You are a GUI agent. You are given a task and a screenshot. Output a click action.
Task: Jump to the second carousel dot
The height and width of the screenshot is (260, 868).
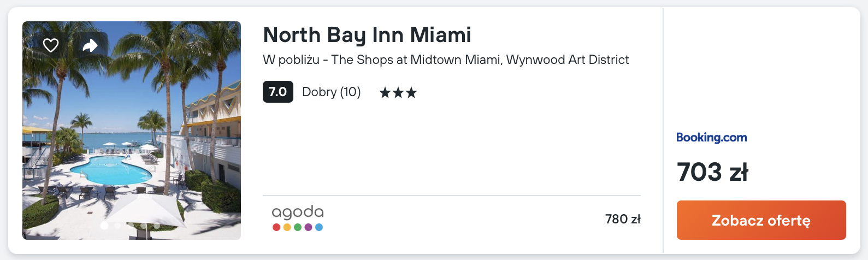tap(117, 225)
